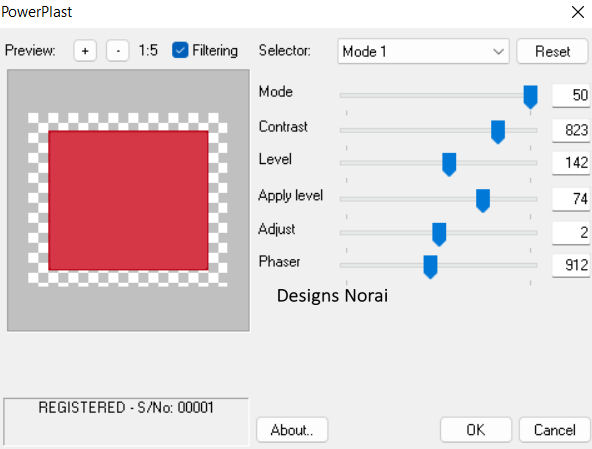Zoom out preview with minus button
Image resolution: width=592 pixels, height=449 pixels.
tap(118, 51)
